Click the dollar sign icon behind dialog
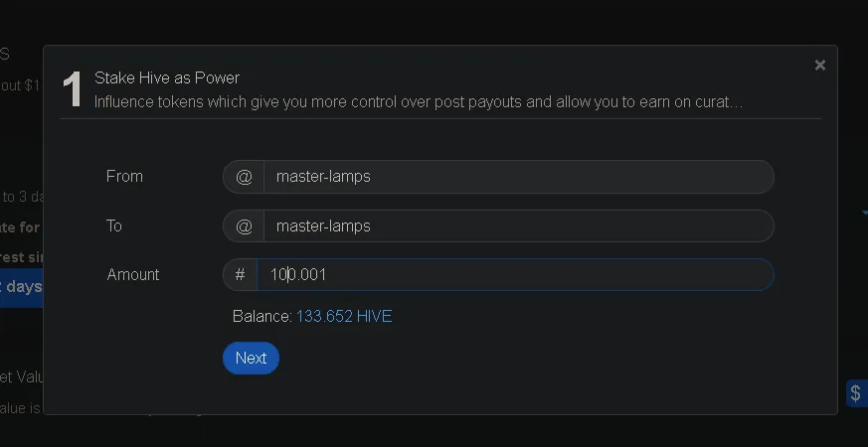Viewport: 868px width, 447px height. pos(856,393)
